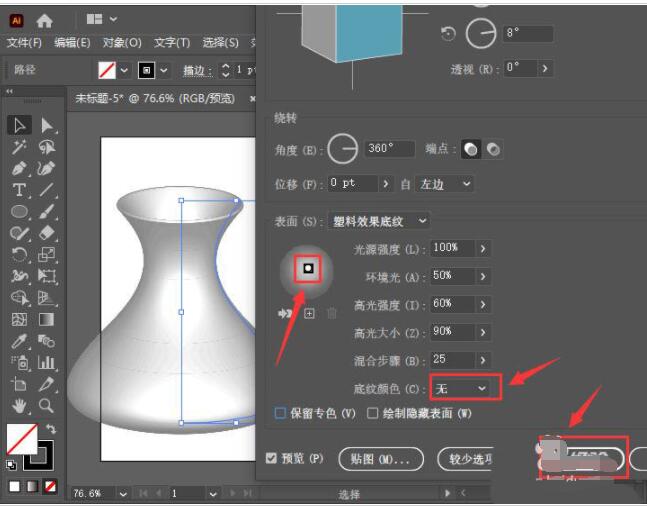Screen dimensions: 647x506
Task: Choose the solid revolve cap option
Action: pos(471,149)
